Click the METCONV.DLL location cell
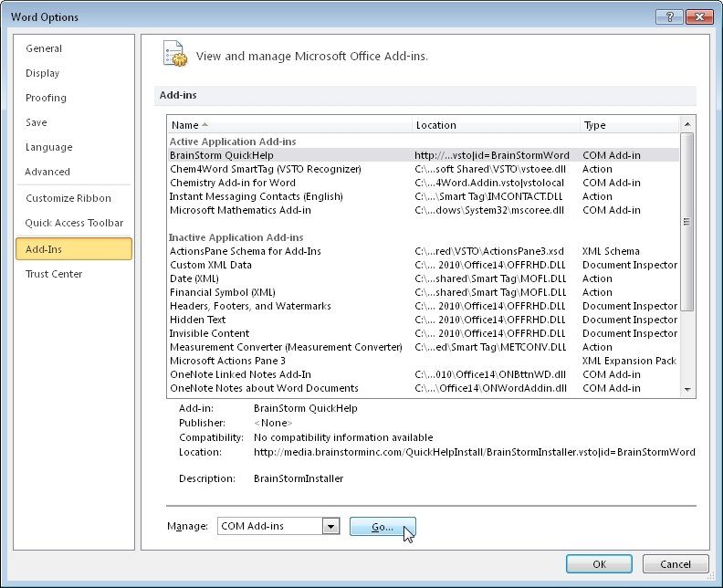 coord(490,347)
